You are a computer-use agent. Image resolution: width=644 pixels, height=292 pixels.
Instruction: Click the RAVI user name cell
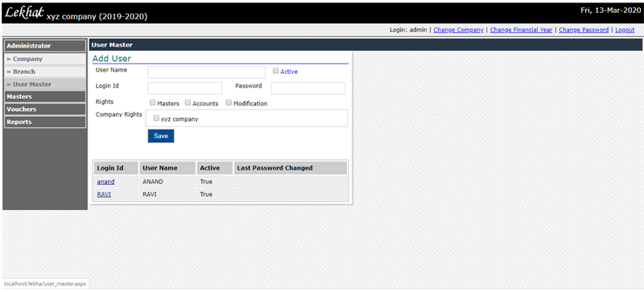[167, 194]
